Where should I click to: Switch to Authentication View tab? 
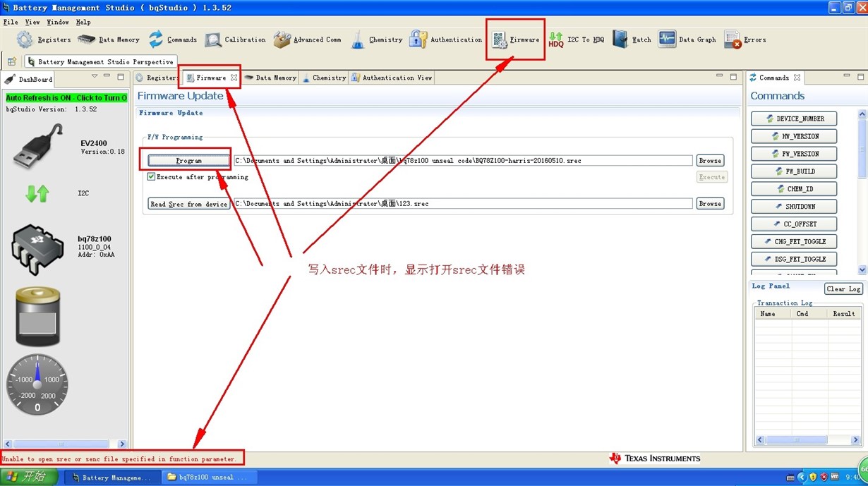392,78
